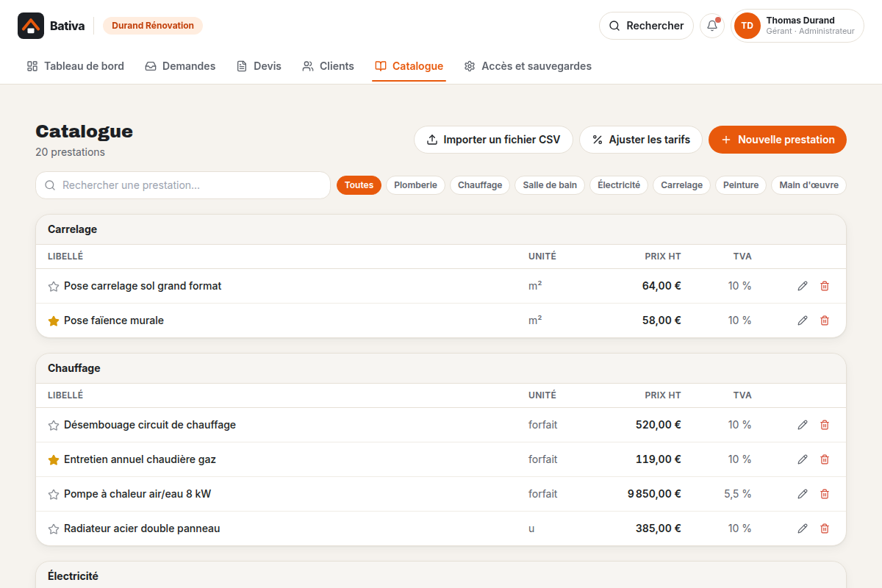The height and width of the screenshot is (588, 882).
Task: Filter by Main d'œuvre
Action: coord(808,185)
